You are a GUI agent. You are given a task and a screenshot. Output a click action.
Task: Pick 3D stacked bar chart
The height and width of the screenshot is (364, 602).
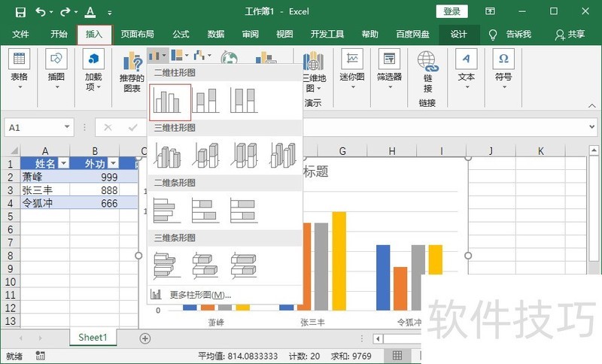[206, 265]
